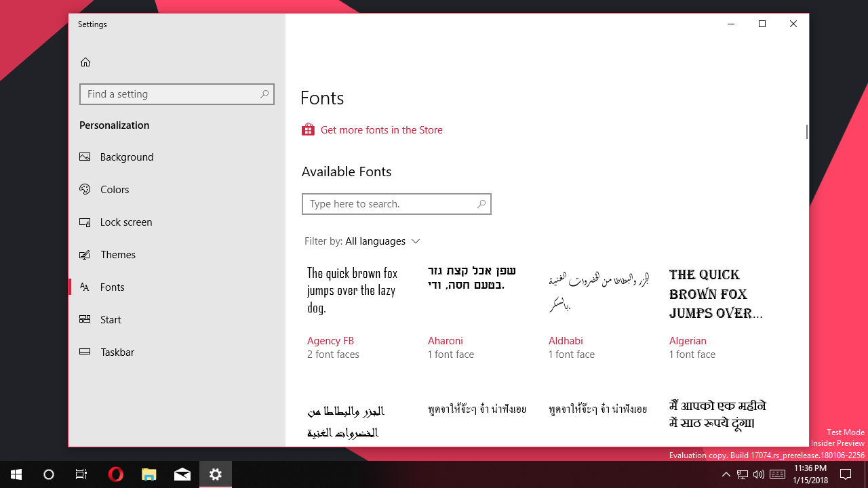Click the network icon in the system tray

coord(742,474)
